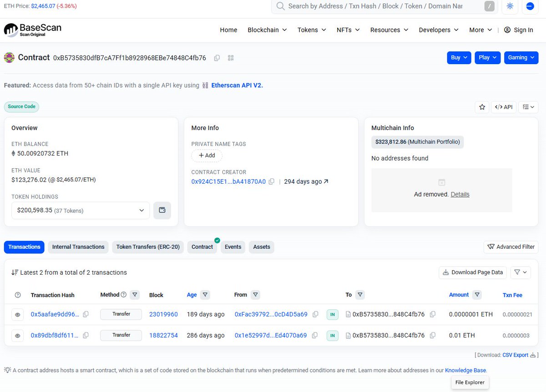The width and height of the screenshot is (546, 392).
Task: Select the Transactions tab
Action: [x=24, y=247]
